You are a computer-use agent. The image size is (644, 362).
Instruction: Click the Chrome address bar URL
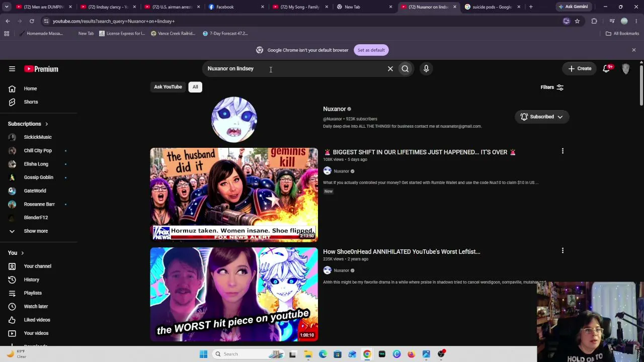[114, 21]
